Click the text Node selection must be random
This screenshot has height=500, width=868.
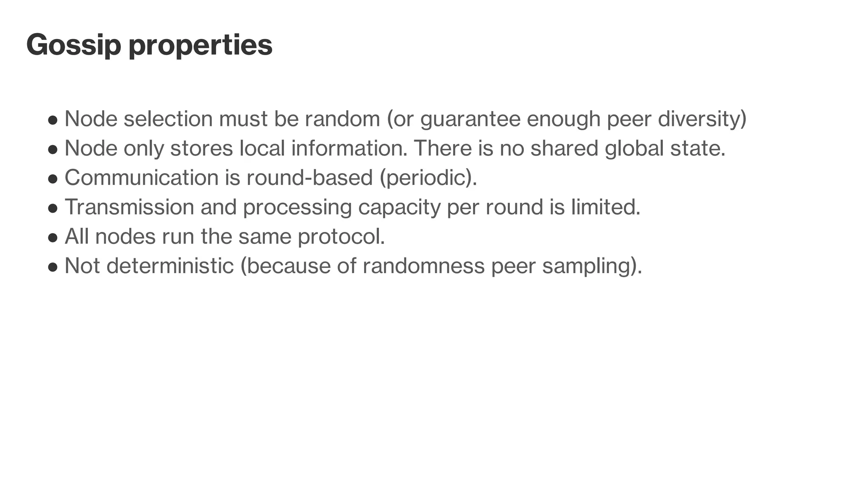pos(222,119)
